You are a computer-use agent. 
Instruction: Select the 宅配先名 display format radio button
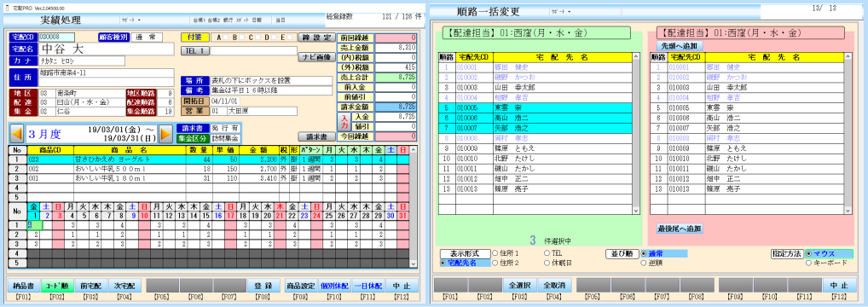pos(443,263)
